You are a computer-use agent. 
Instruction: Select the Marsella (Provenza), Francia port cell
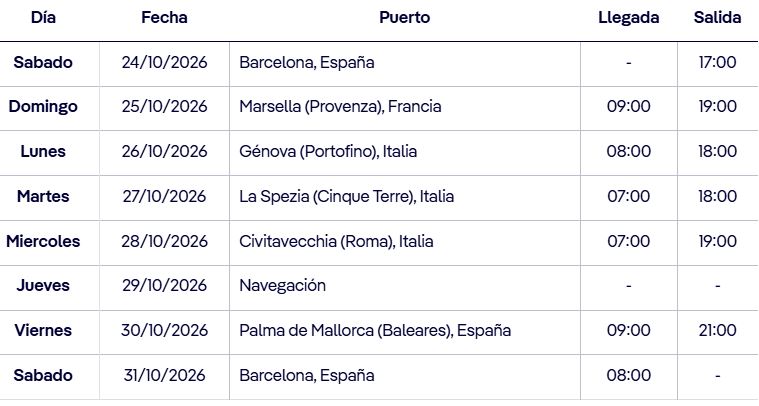[340, 107]
